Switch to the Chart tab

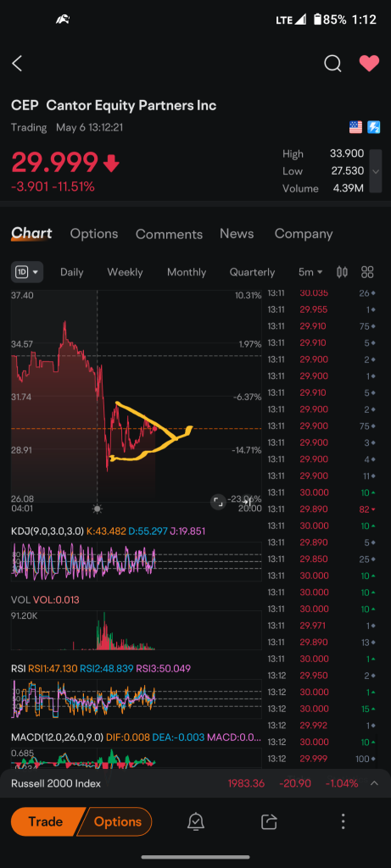31,234
